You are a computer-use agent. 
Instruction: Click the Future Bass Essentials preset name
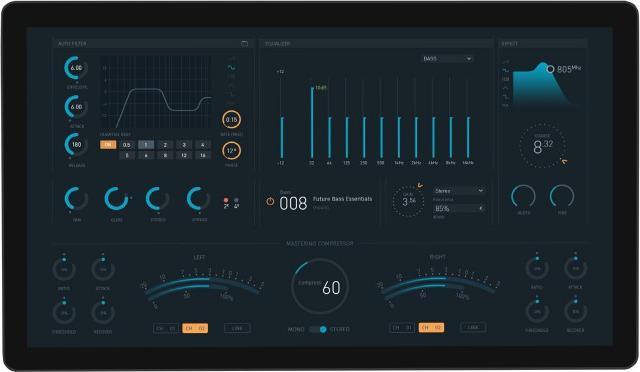click(x=342, y=199)
